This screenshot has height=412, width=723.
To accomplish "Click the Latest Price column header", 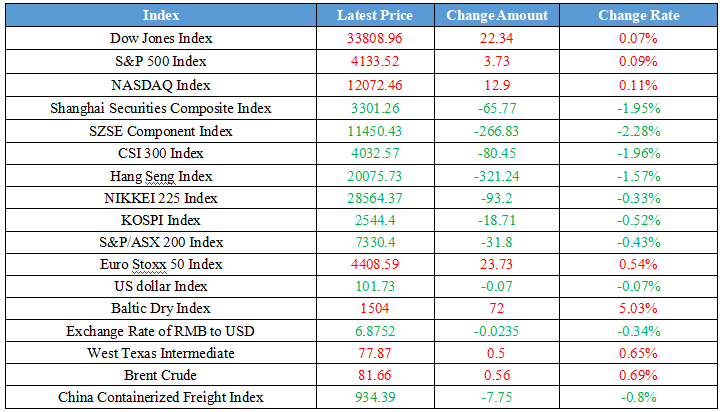I will click(375, 16).
